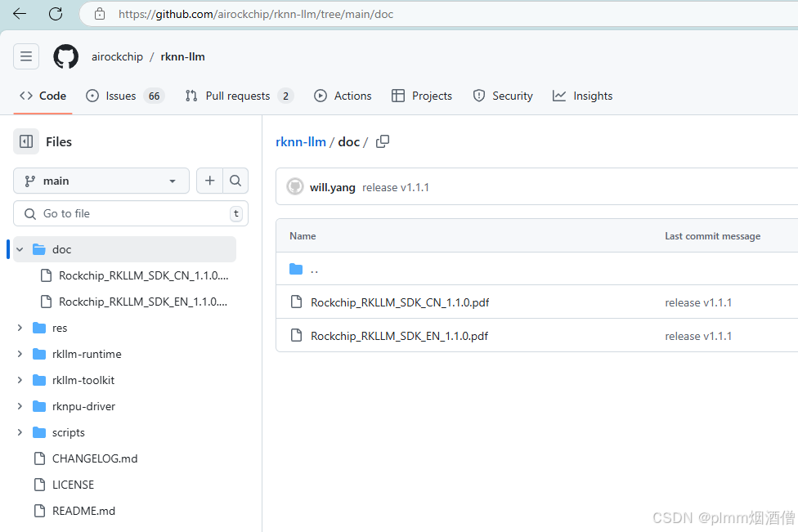Select the doc folder in tree
The image size is (798, 532).
(124, 249)
